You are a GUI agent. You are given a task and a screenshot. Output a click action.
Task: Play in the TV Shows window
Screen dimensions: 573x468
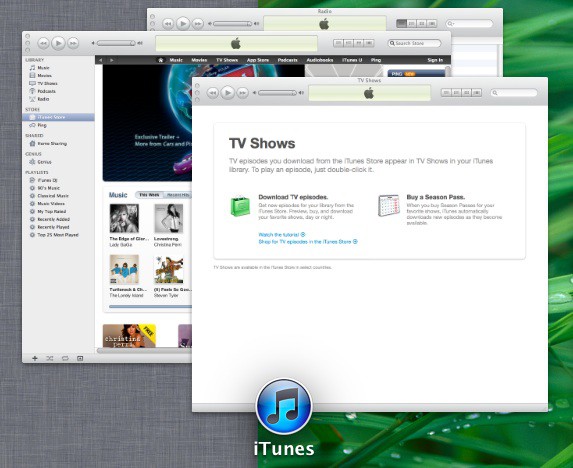pos(228,93)
